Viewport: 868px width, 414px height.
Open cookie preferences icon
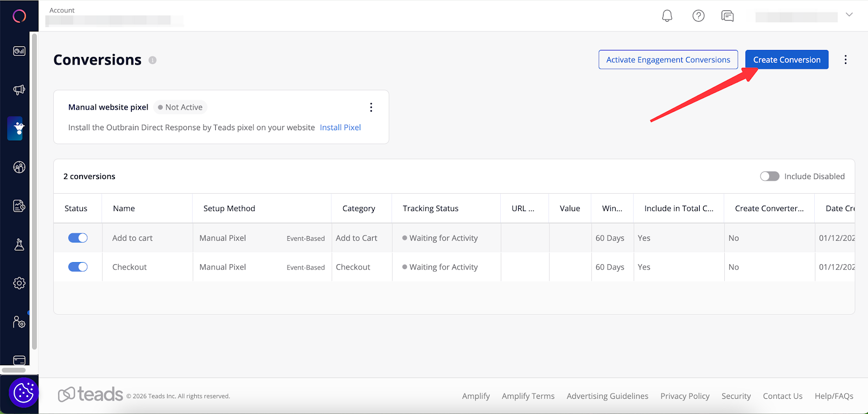click(23, 392)
